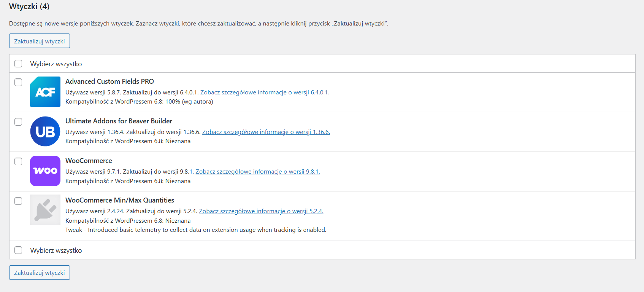The image size is (644, 292).
Task: Check the WooCommerce Min/Max Quantities checkbox
Action: point(18,201)
